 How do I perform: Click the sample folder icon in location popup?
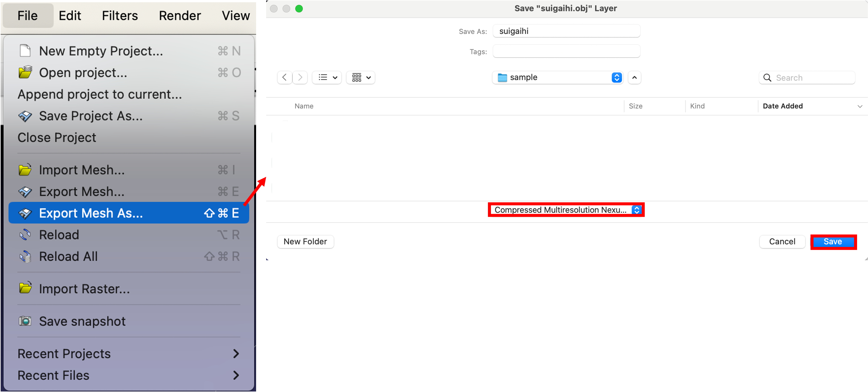tap(502, 77)
